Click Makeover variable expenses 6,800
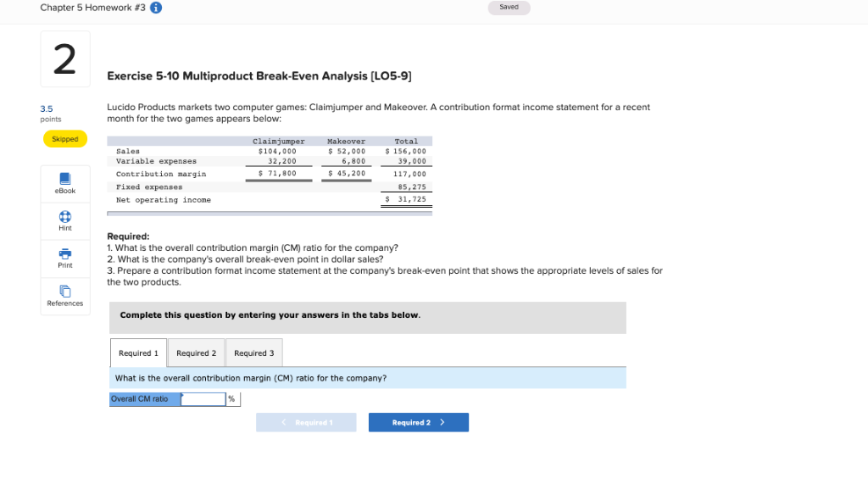The image size is (868, 495). pyautogui.click(x=353, y=161)
